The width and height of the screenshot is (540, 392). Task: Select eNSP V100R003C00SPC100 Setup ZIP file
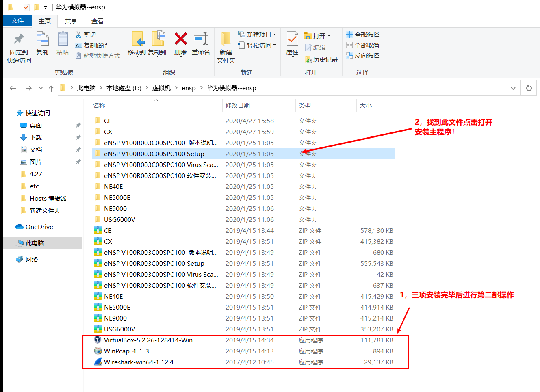[243, 263]
